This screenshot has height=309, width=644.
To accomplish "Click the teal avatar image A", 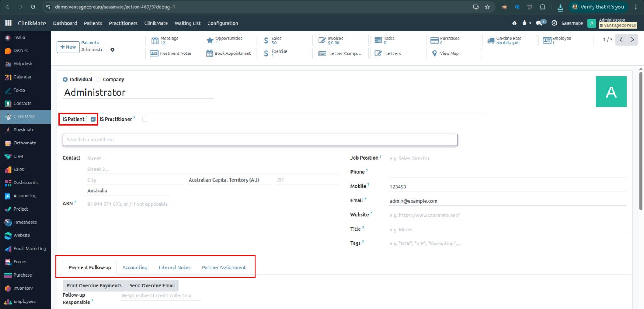I will pos(611,92).
